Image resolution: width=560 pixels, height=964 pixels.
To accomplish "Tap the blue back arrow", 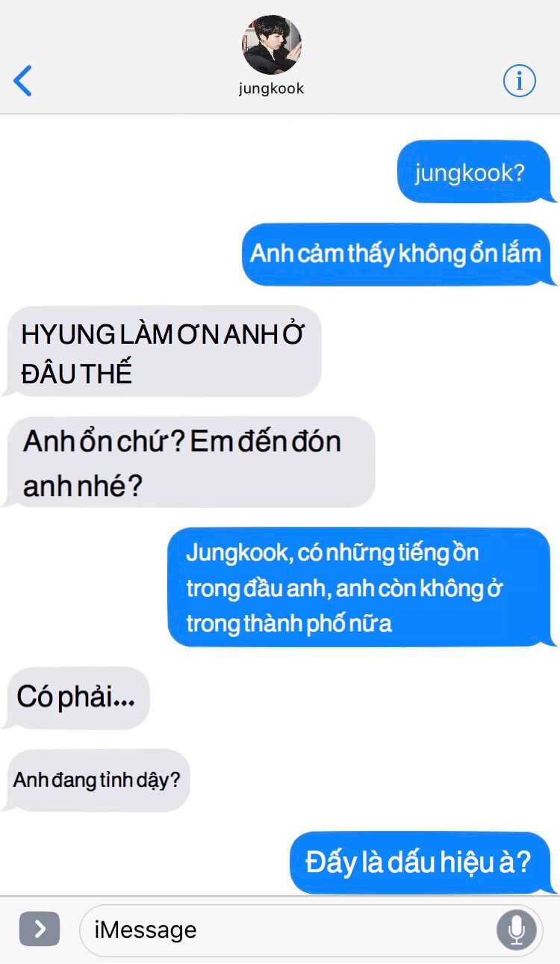I will coord(22,81).
